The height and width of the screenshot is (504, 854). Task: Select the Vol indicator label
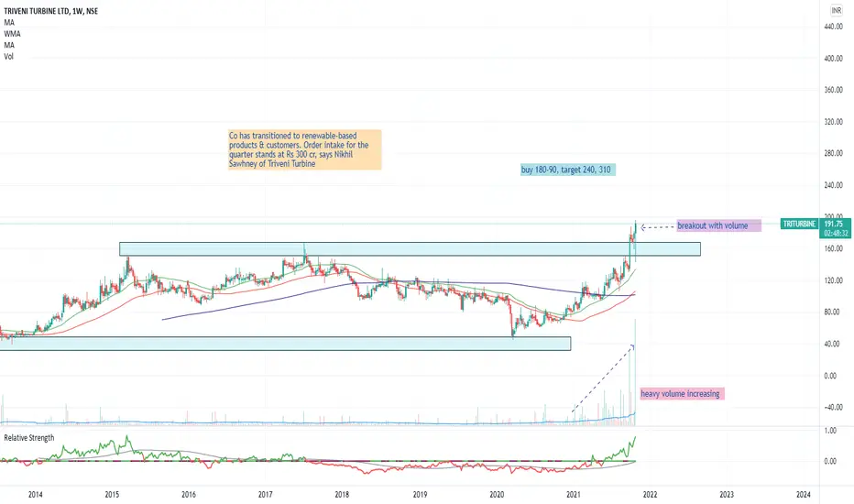coord(9,57)
